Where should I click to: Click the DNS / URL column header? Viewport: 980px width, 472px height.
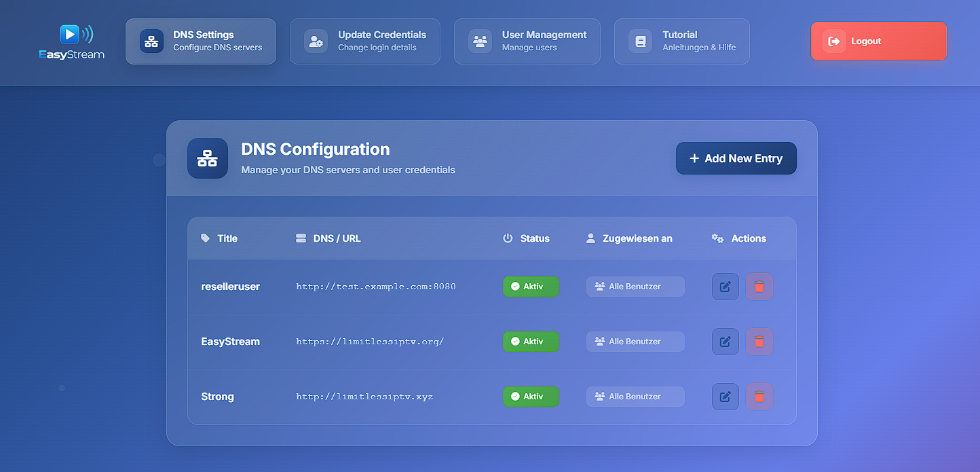[x=328, y=238]
